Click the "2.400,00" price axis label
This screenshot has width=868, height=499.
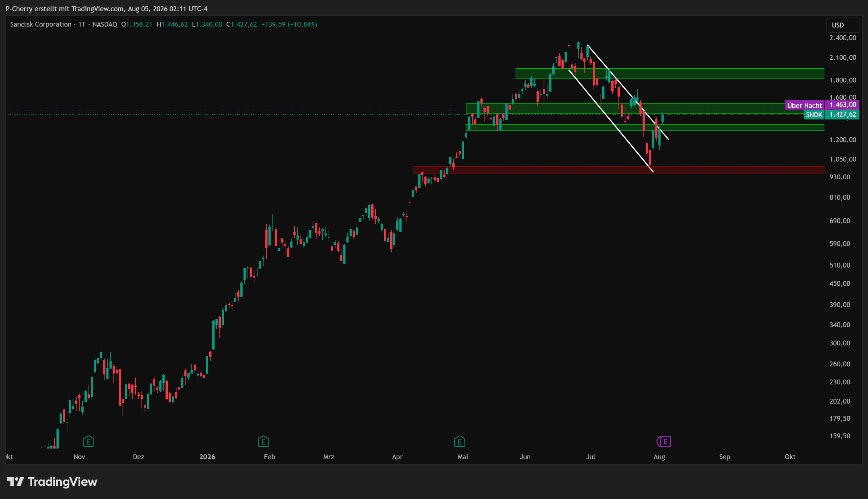pyautogui.click(x=843, y=38)
